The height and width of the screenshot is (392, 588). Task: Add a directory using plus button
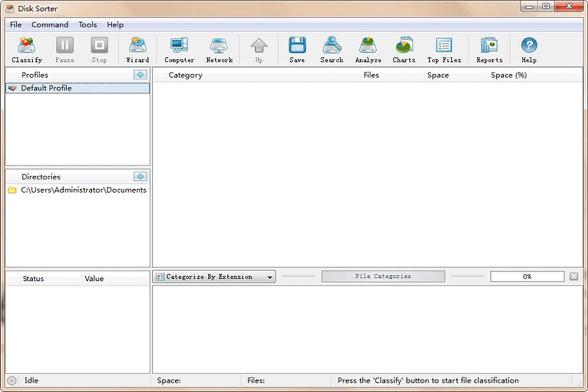[141, 176]
